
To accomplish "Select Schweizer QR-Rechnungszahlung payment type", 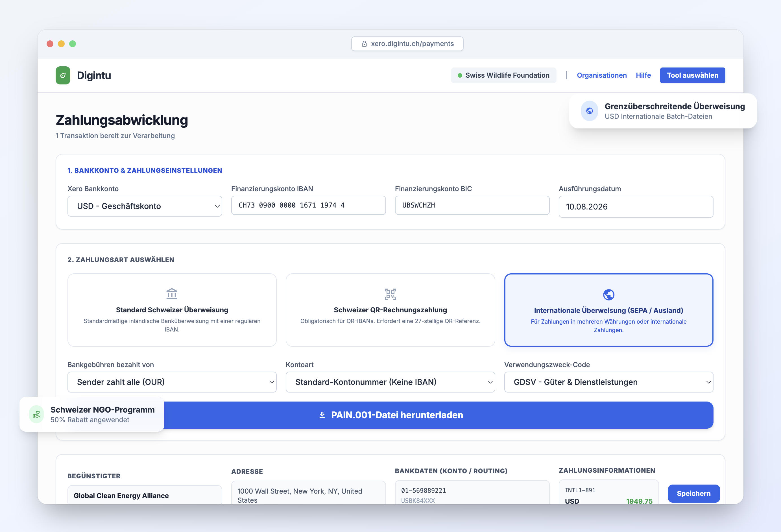I will click(x=390, y=310).
